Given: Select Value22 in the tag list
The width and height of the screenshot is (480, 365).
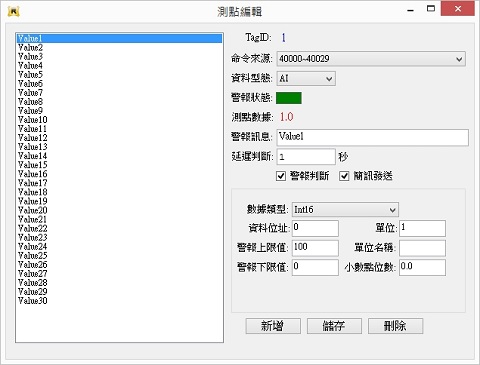Looking at the screenshot, I should coord(119,228).
